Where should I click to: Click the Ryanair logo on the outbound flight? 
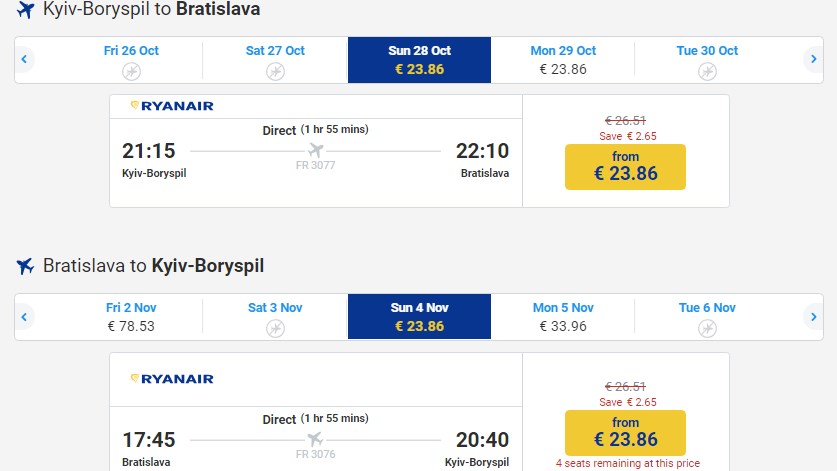point(172,106)
